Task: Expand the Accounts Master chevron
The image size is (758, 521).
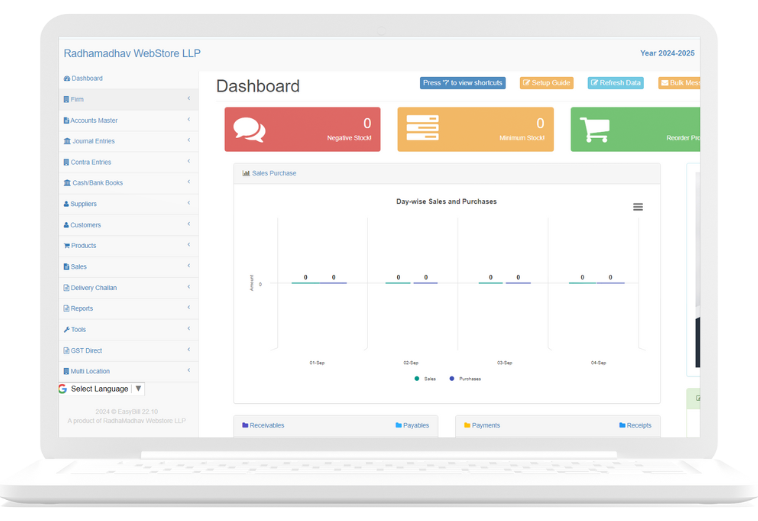Action: [x=189, y=119]
